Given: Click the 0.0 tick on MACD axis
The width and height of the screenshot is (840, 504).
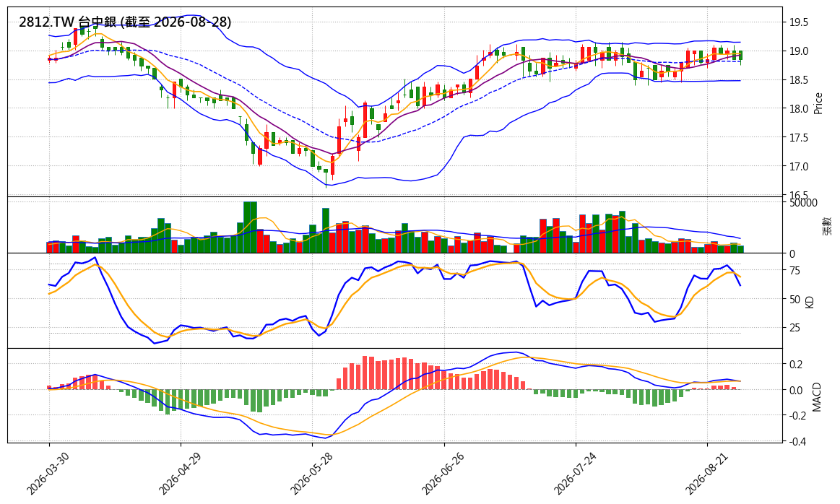Looking at the screenshot, I should point(795,391).
